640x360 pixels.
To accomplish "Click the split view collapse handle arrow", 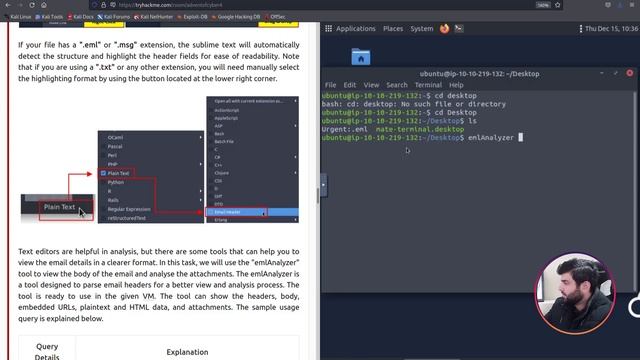I will click(324, 185).
